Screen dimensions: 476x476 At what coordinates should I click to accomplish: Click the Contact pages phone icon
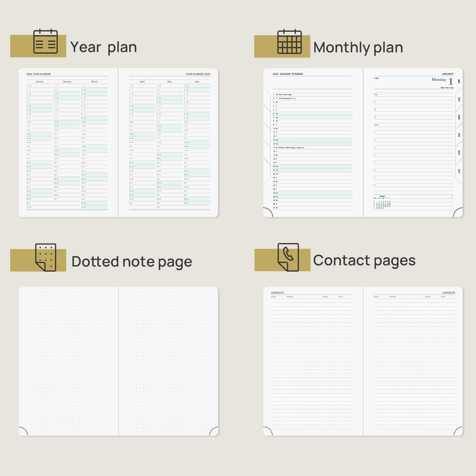(288, 257)
